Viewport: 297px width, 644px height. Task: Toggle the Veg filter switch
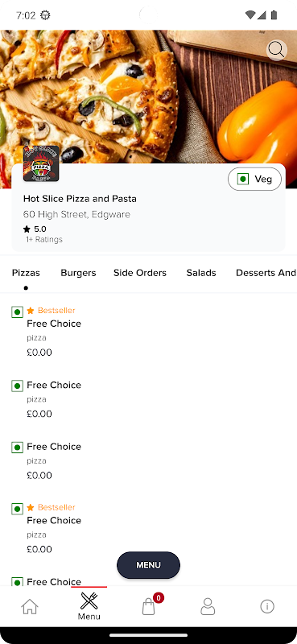[x=254, y=179]
